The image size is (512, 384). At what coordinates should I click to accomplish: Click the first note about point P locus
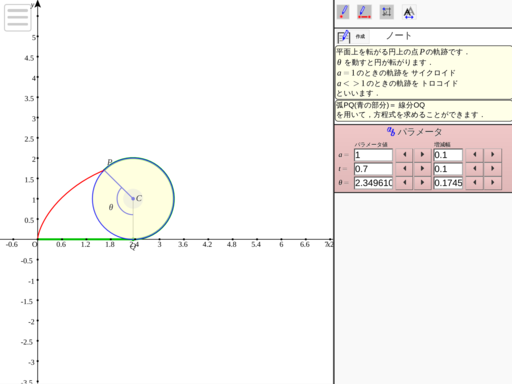(423, 72)
